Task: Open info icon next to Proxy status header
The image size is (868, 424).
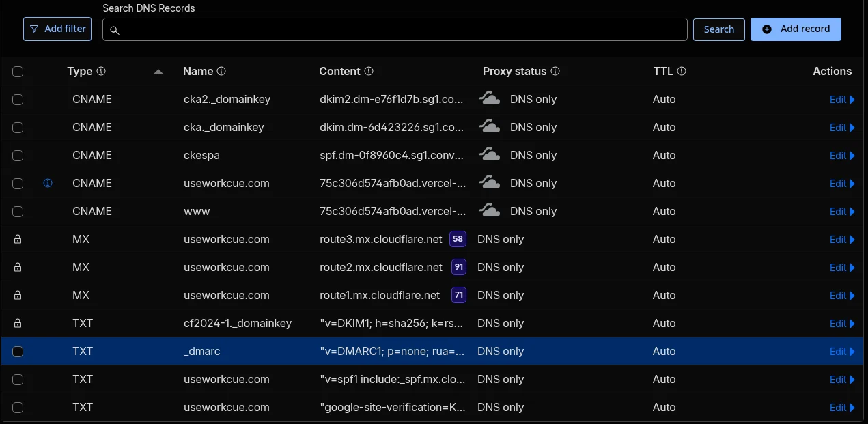Action: point(555,71)
